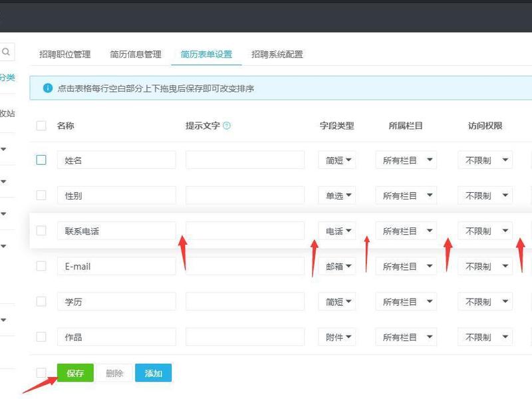Check the 联系电话 row checkbox

pyautogui.click(x=41, y=231)
